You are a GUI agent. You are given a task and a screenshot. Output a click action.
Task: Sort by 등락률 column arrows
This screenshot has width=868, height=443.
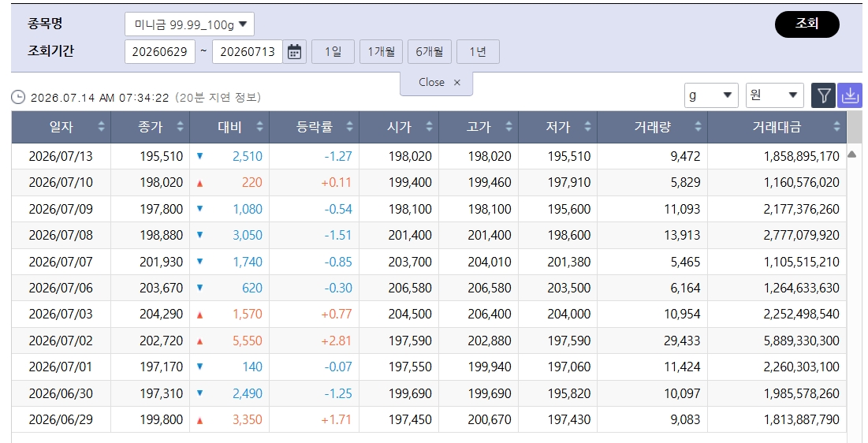[x=349, y=127]
